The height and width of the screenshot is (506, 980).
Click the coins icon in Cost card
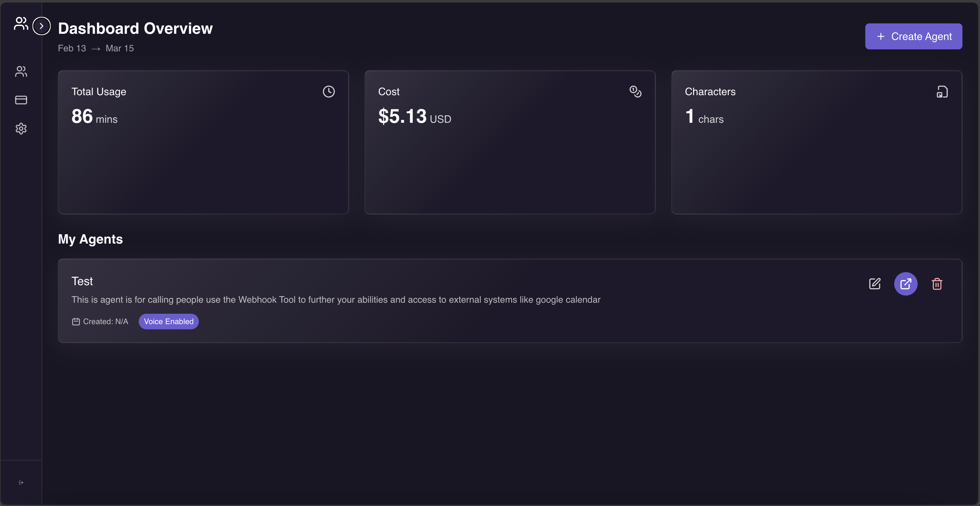635,92
